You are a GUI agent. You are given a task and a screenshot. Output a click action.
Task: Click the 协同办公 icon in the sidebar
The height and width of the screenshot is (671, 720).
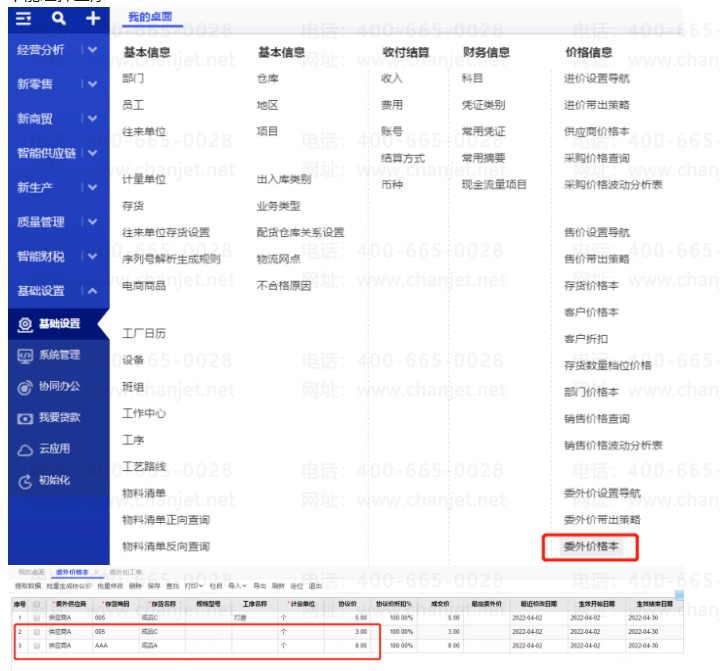point(25,387)
